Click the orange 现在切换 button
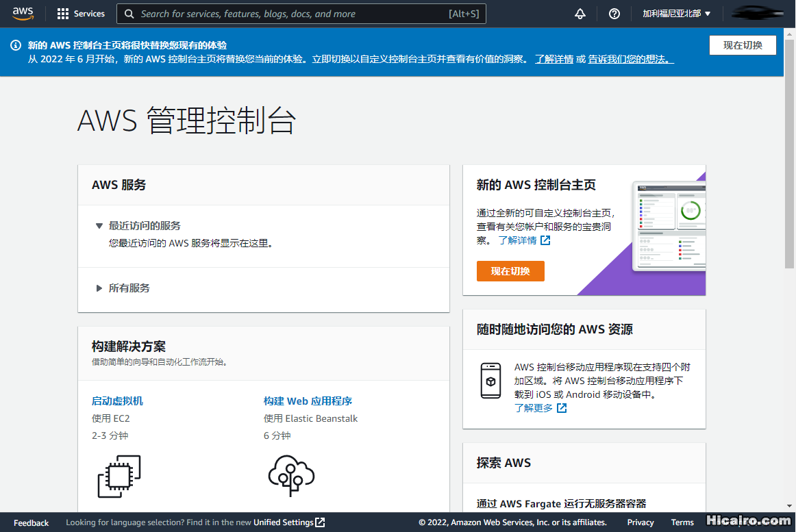Viewport: 796px width, 532px height. pyautogui.click(x=510, y=271)
